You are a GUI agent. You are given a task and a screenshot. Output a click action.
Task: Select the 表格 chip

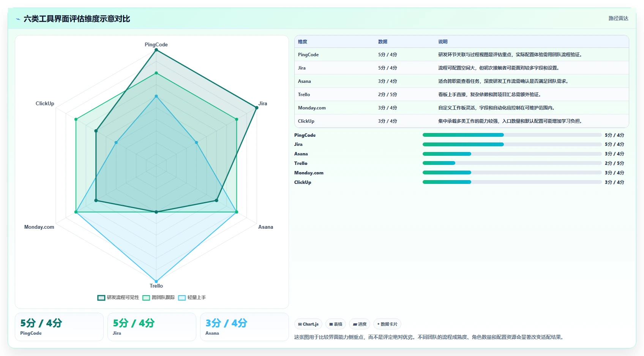click(336, 324)
